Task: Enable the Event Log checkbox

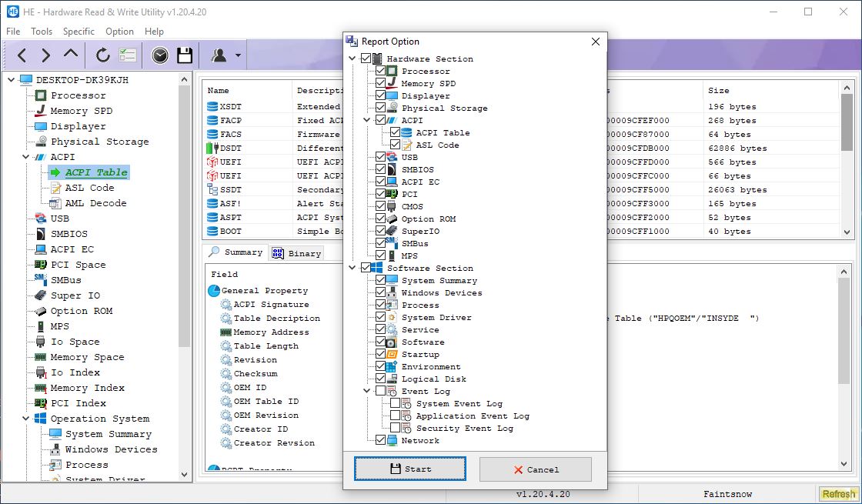Action: point(380,392)
